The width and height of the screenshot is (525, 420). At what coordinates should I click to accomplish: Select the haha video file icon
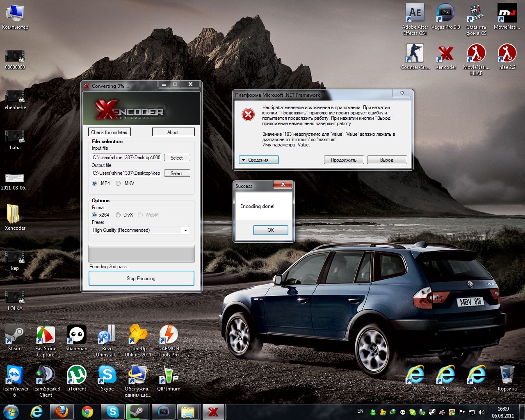(15, 140)
